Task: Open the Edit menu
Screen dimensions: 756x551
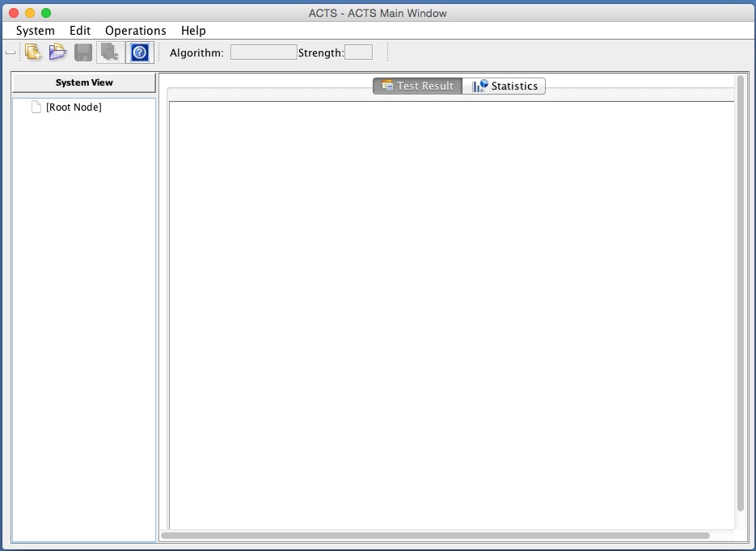Action: (80, 31)
